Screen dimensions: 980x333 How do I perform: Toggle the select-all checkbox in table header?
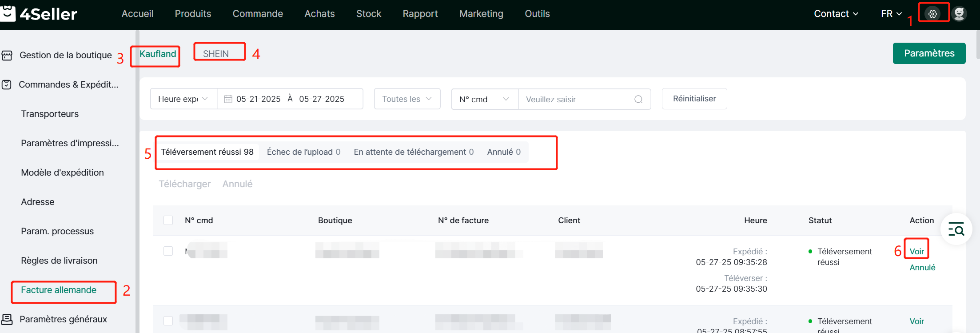168,220
